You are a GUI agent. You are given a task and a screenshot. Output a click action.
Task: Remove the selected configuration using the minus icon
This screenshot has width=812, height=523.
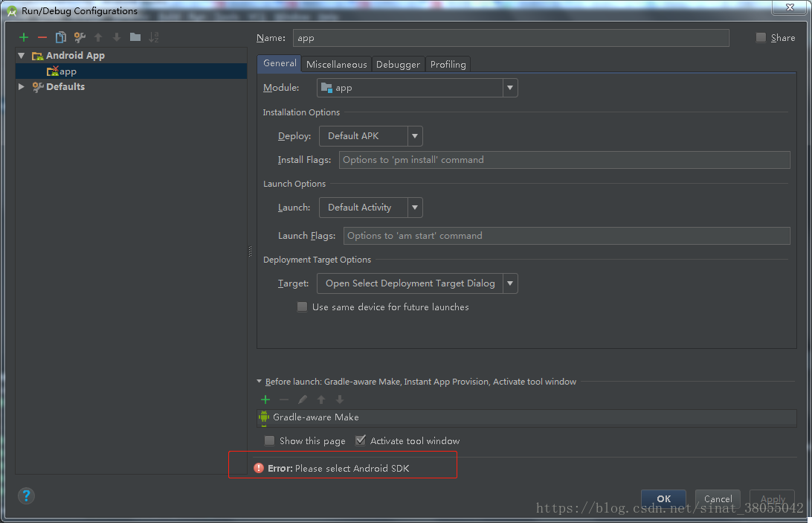pos(42,36)
